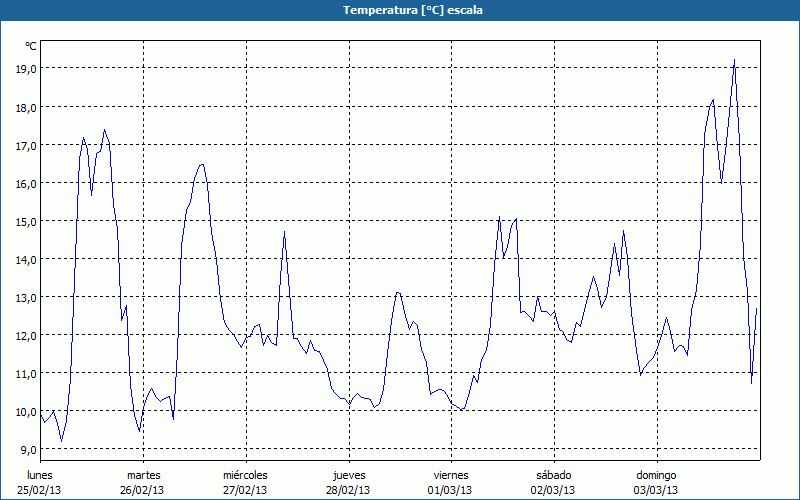Pick the viernes day label
The image size is (800, 500).
(450, 475)
